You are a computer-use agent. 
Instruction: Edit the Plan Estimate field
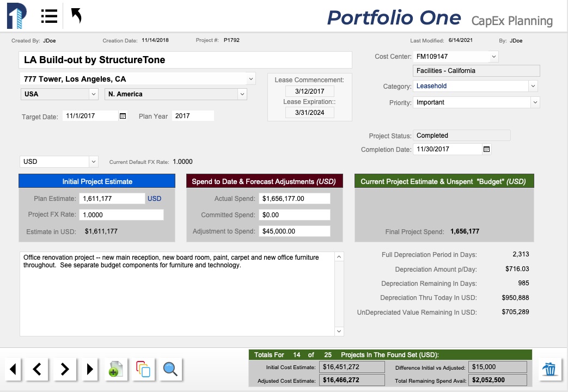pyautogui.click(x=112, y=199)
